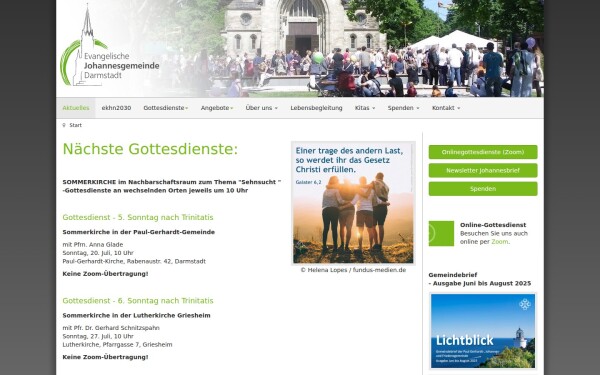Open the Lichtblick Gemeindebrief cover thumbnail
The image size is (600, 375).
pos(483,331)
